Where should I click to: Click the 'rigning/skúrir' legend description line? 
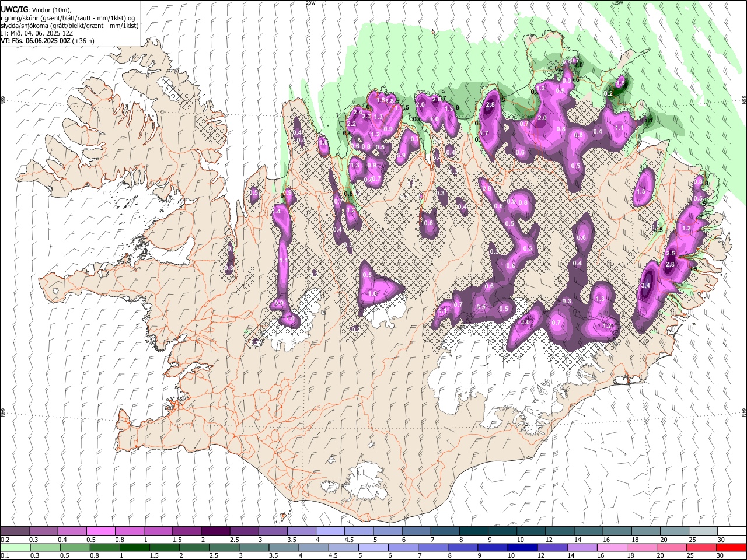click(x=67, y=18)
